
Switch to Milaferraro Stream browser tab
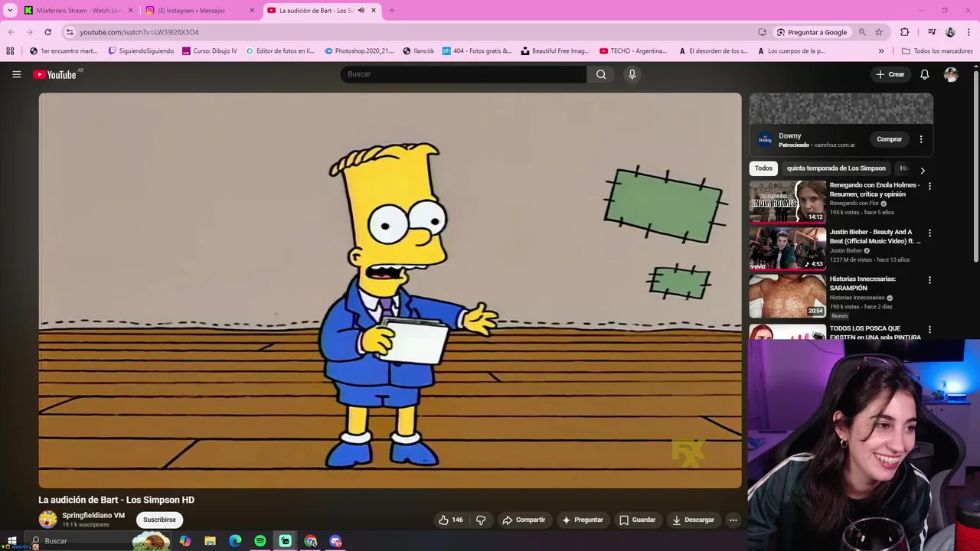[x=79, y=11]
